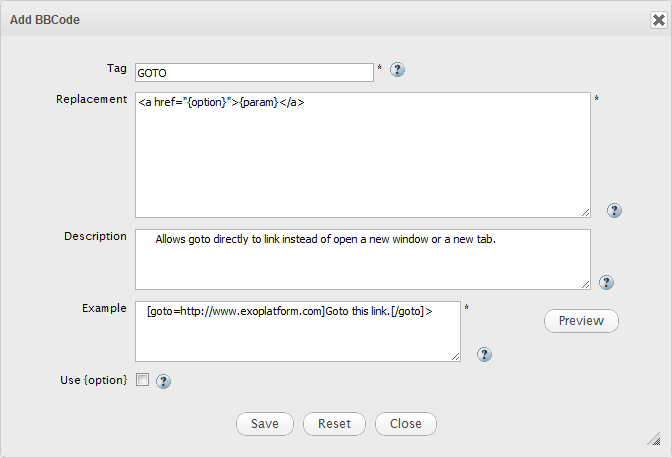Image resolution: width=672 pixels, height=458 pixels.
Task: Focus the Replacement text area
Action: (x=362, y=155)
